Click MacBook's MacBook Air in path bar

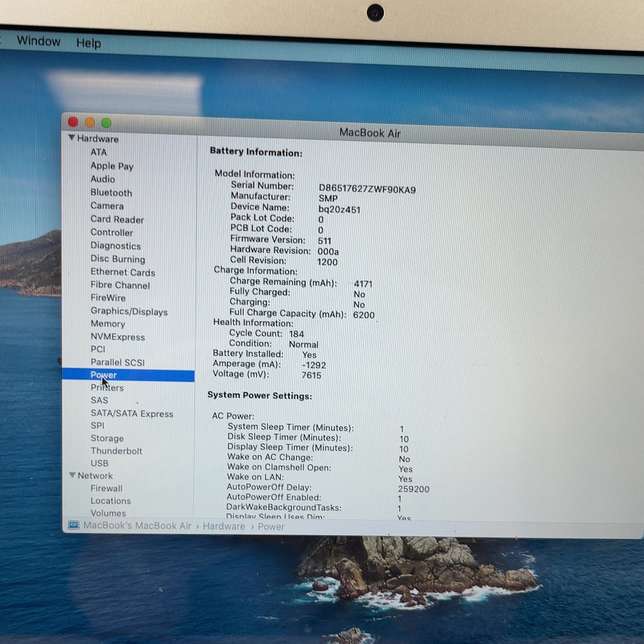click(137, 525)
